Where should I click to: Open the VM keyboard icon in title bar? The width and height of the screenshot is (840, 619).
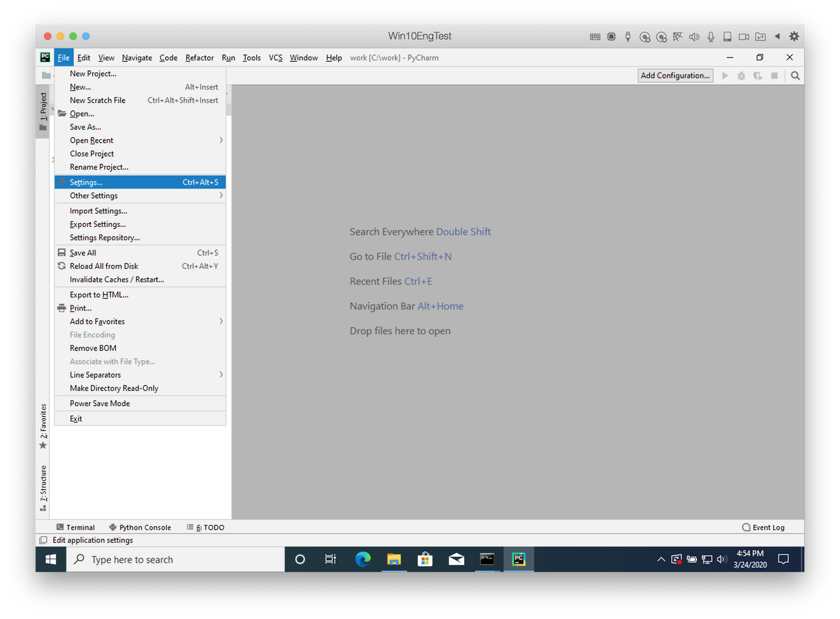coord(595,37)
